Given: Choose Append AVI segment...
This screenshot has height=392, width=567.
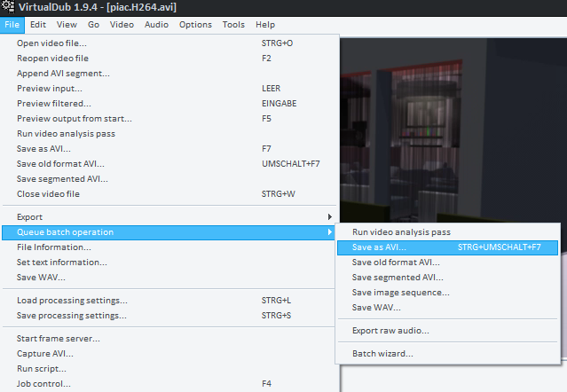Looking at the screenshot, I should pyautogui.click(x=169, y=74).
